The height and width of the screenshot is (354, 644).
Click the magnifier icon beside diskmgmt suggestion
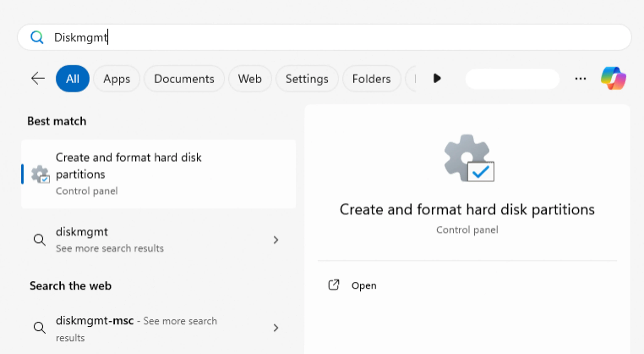[x=40, y=240]
